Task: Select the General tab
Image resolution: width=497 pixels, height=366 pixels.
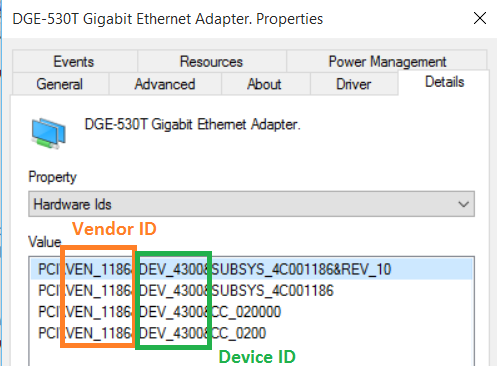Action: pos(60,84)
